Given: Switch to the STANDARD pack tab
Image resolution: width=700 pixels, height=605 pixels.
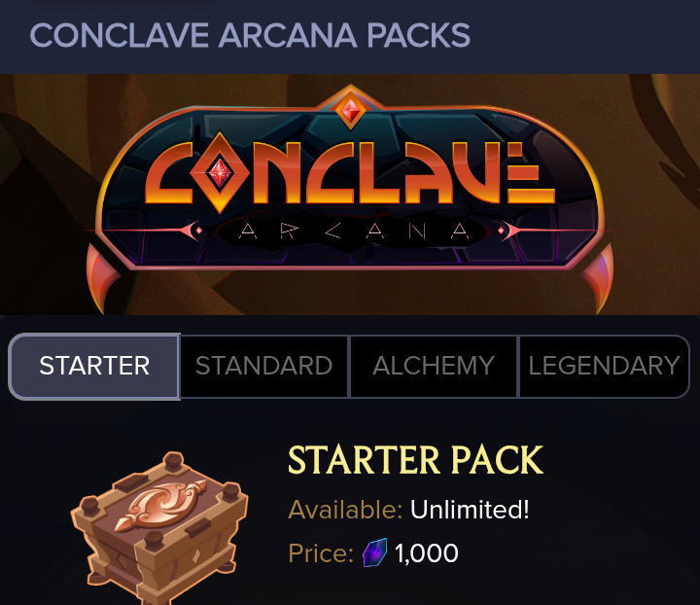Looking at the screenshot, I should [263, 366].
